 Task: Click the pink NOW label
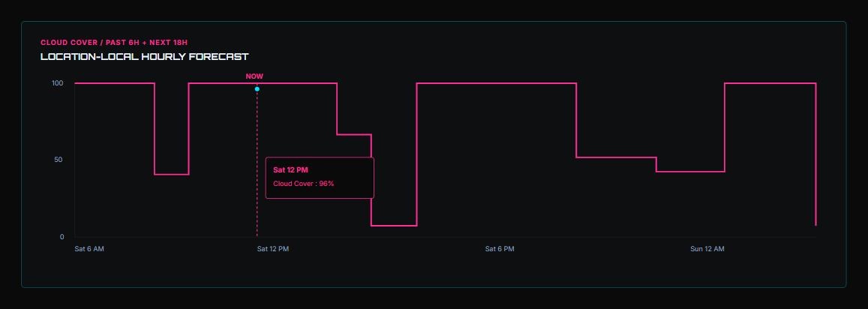(x=254, y=76)
